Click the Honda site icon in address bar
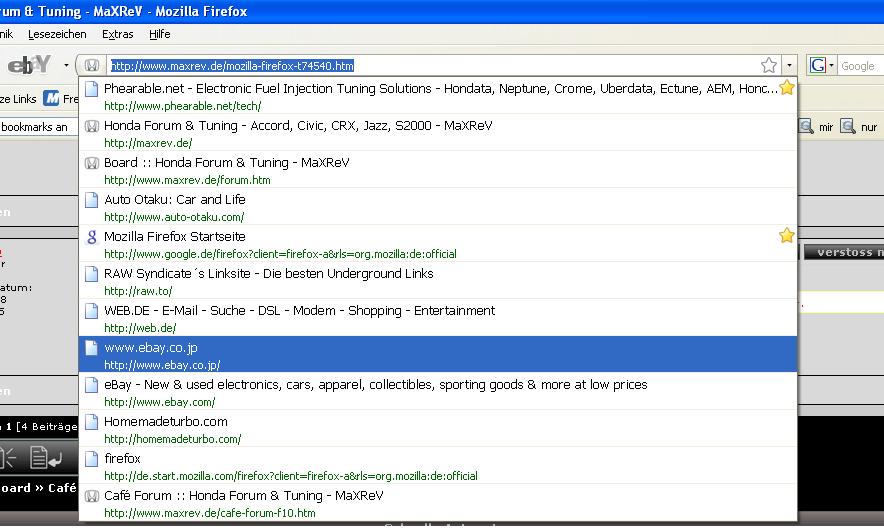 tap(92, 66)
